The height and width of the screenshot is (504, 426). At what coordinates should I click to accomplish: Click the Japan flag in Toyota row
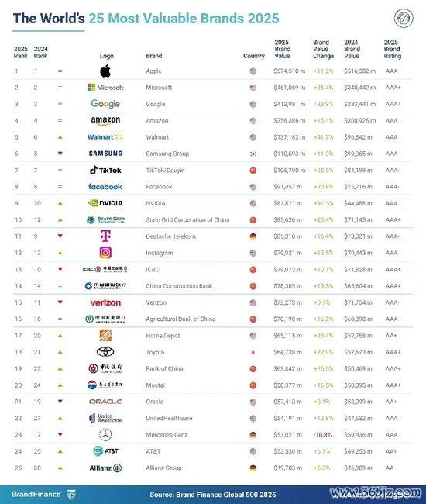(x=253, y=352)
